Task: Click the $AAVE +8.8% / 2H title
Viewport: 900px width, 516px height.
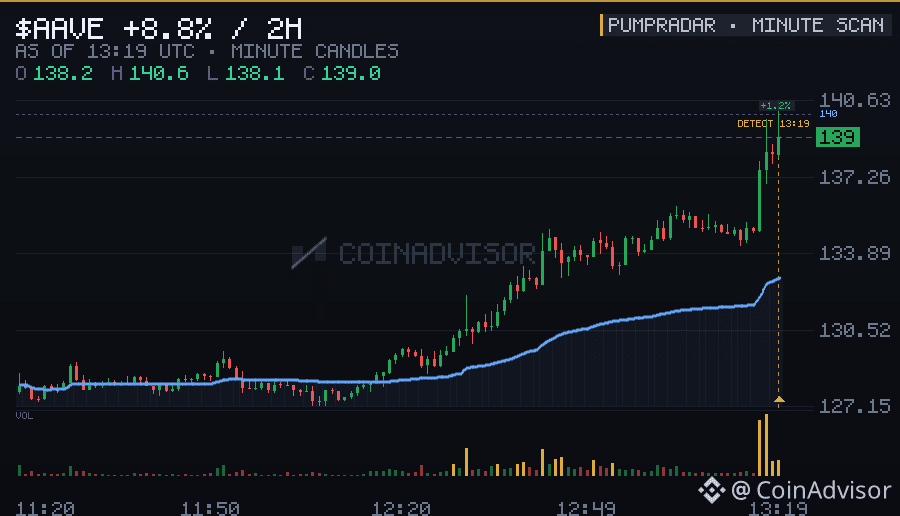Action: [x=159, y=29]
